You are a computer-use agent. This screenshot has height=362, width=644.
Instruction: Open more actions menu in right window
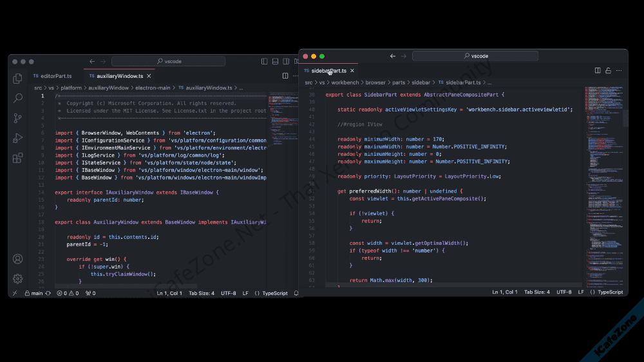(619, 71)
